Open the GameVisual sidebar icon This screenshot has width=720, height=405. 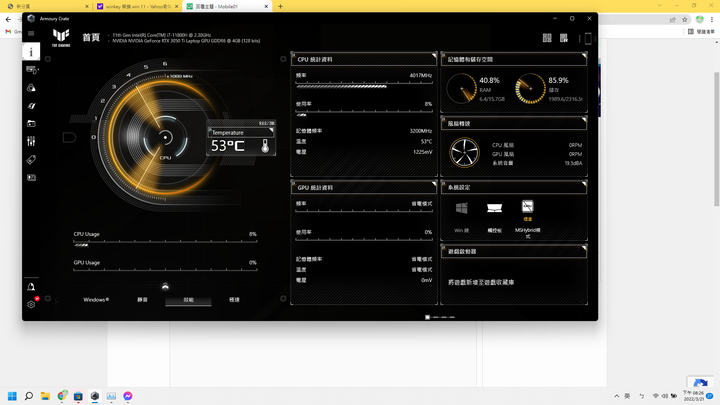tap(31, 106)
